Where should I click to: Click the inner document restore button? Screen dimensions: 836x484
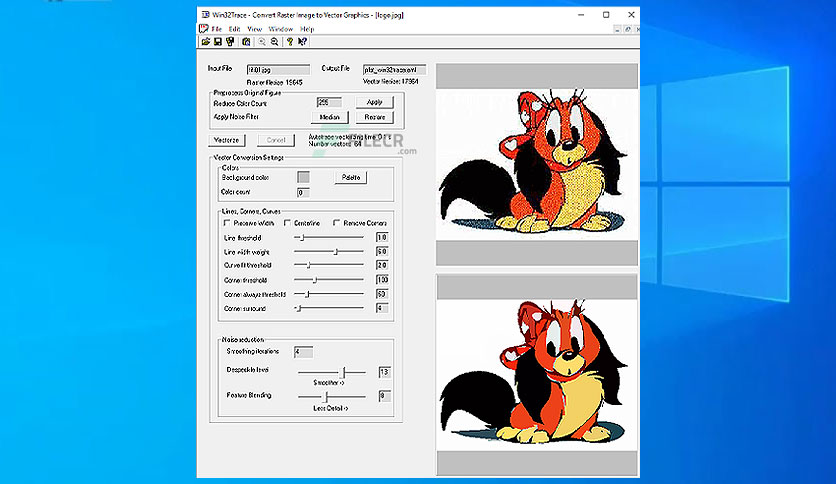[628, 29]
